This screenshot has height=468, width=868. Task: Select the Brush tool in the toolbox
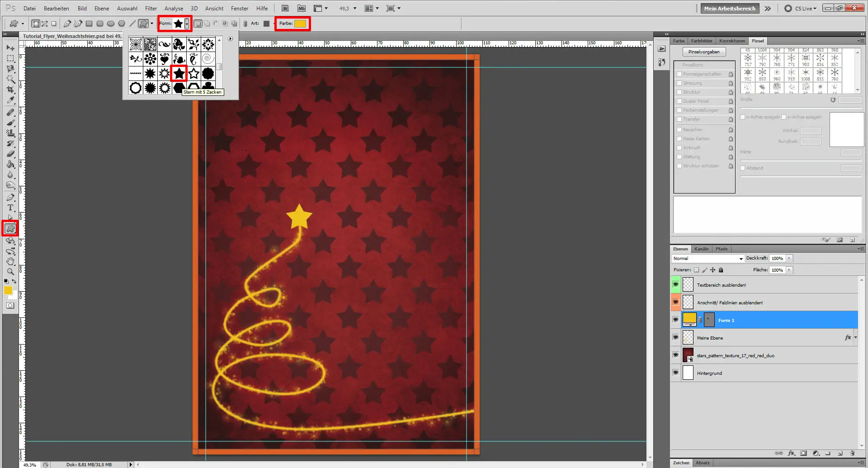pos(10,123)
